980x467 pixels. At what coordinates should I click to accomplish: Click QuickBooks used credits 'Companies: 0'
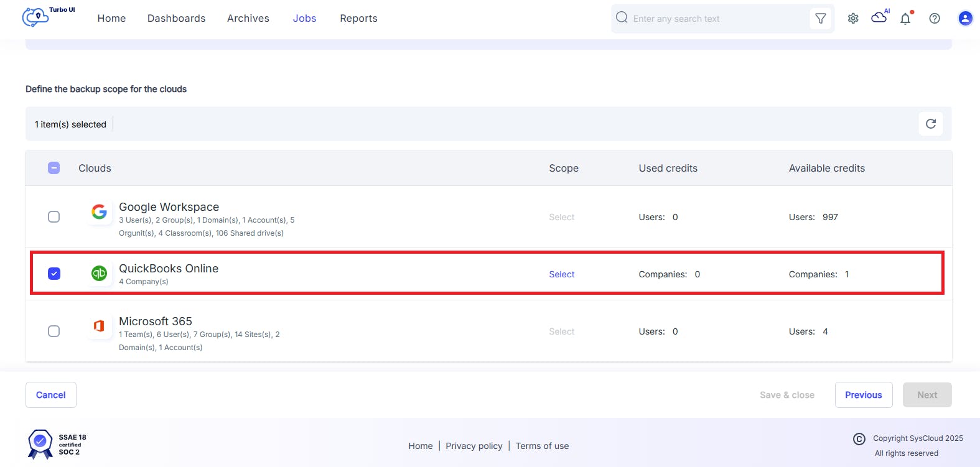(x=670, y=274)
